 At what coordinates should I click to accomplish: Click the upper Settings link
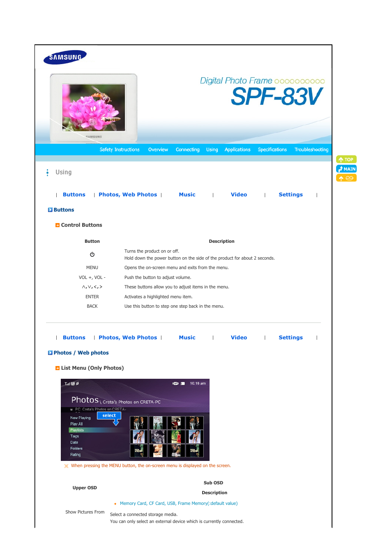point(291,195)
